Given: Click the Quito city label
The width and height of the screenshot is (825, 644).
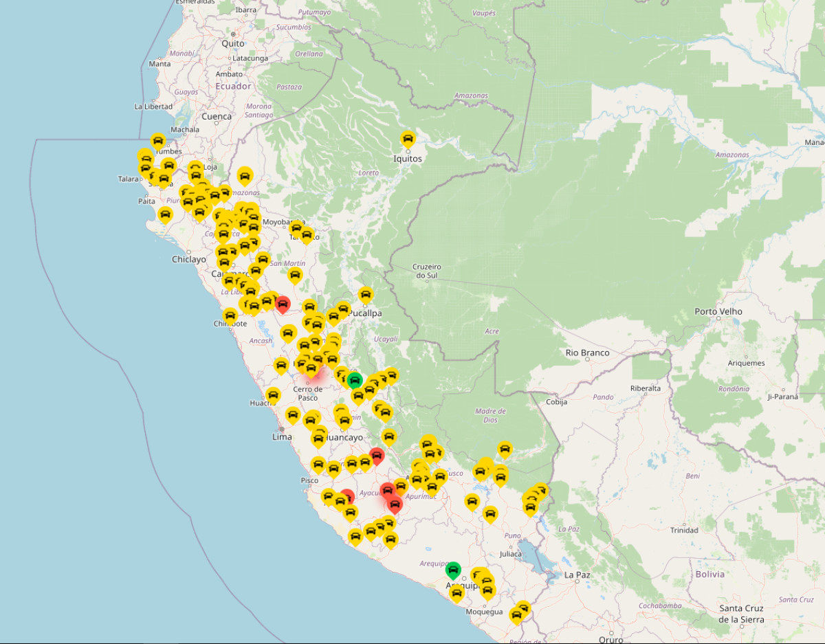Looking at the screenshot, I should click(232, 43).
